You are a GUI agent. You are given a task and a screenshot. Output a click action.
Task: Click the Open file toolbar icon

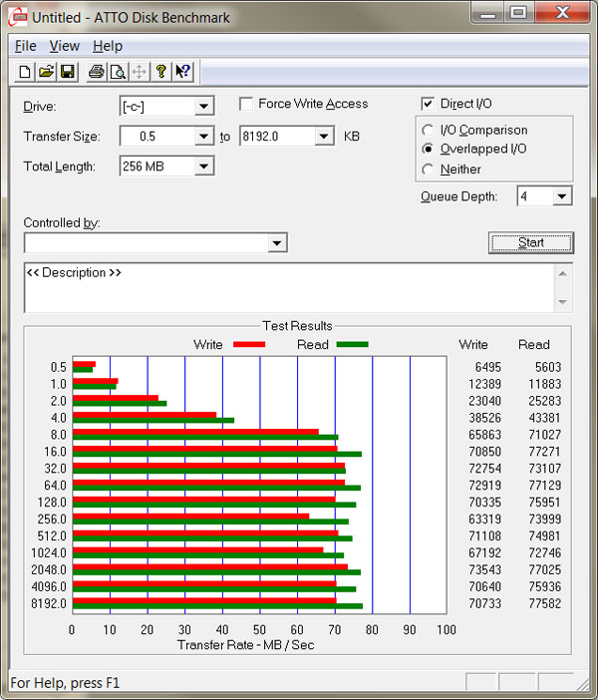pyautogui.click(x=46, y=72)
